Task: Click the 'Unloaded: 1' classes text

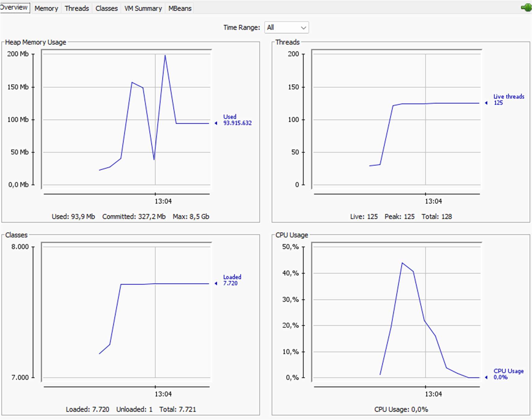Action: 134,409
